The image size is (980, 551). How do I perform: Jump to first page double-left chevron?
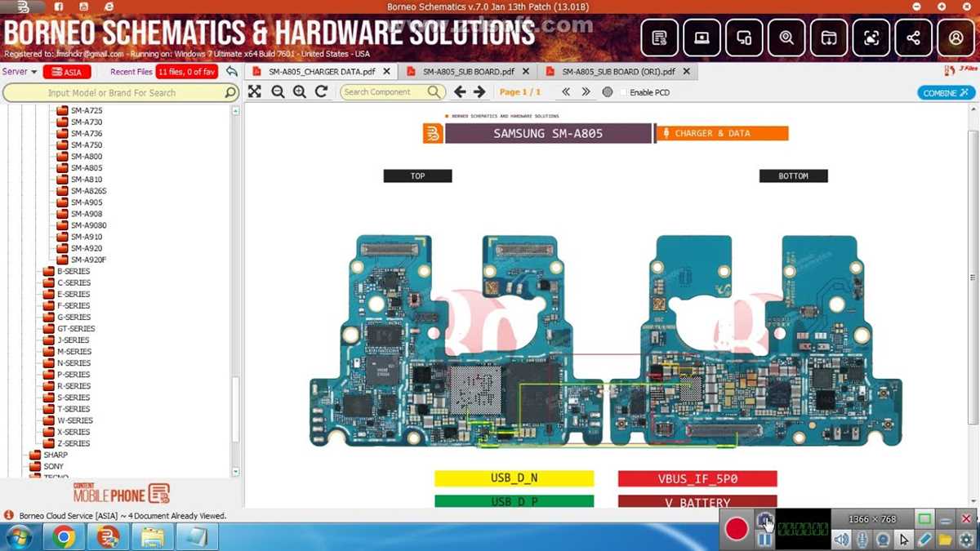pyautogui.click(x=566, y=92)
